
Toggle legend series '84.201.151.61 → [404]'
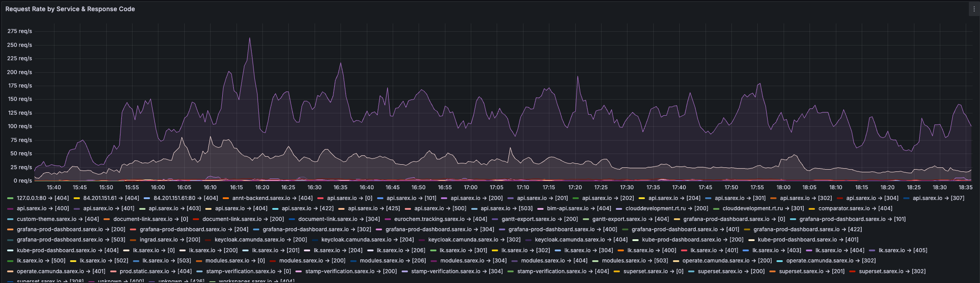tap(111, 198)
